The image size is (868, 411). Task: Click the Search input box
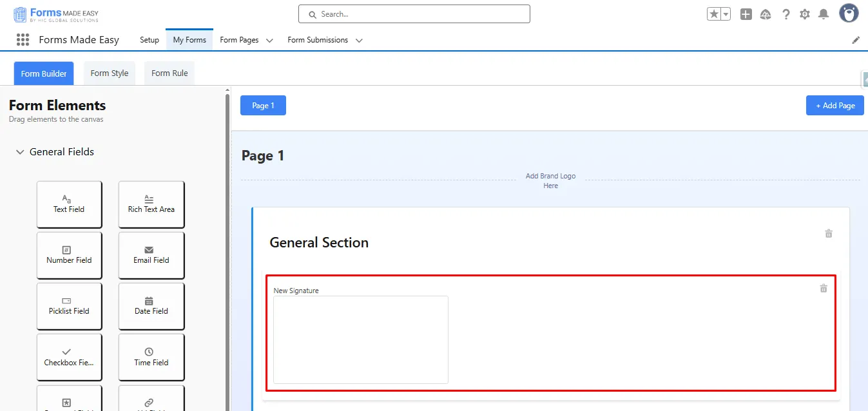point(414,14)
